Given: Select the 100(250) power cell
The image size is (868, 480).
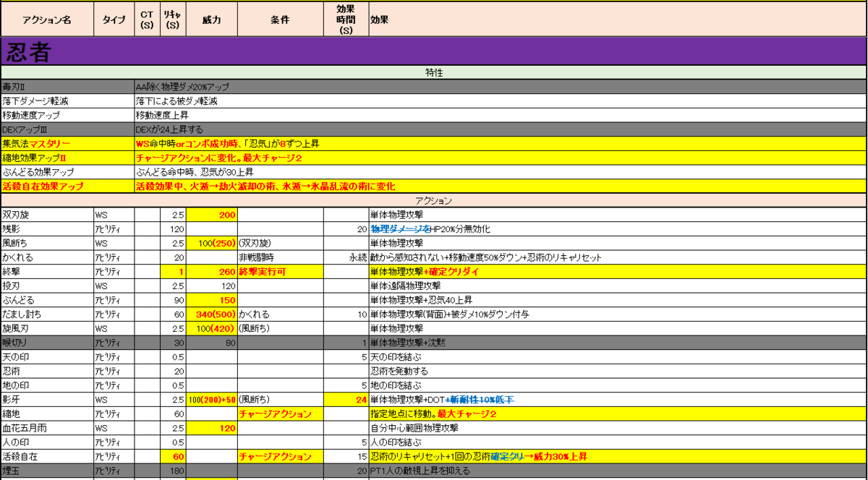Looking at the screenshot, I should 211,244.
